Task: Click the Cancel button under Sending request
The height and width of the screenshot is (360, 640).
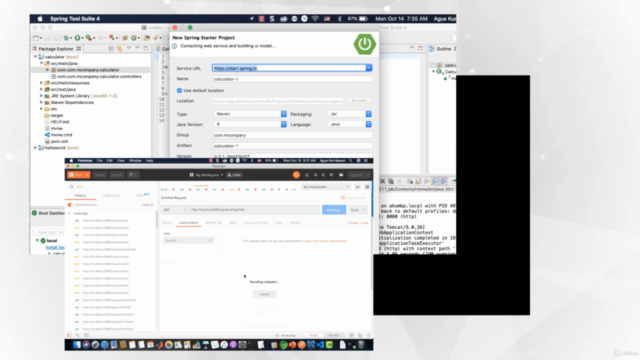Action: pos(264,294)
